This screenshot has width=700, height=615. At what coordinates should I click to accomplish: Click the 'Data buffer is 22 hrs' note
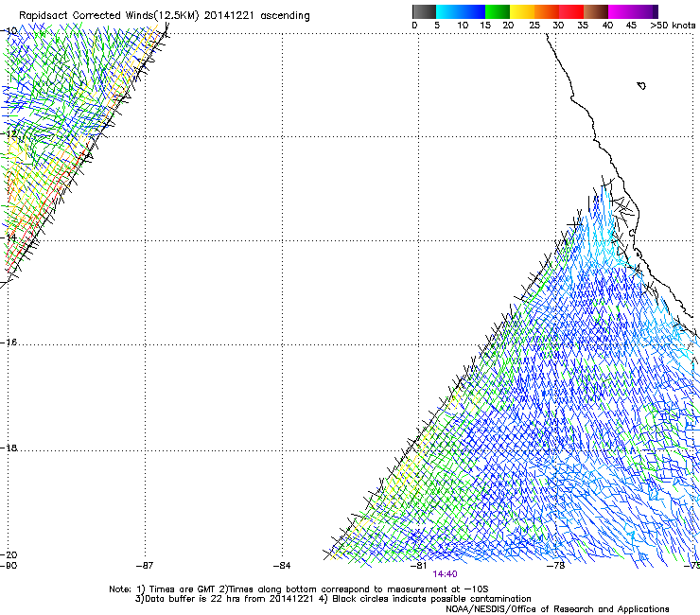pyautogui.click(x=189, y=599)
